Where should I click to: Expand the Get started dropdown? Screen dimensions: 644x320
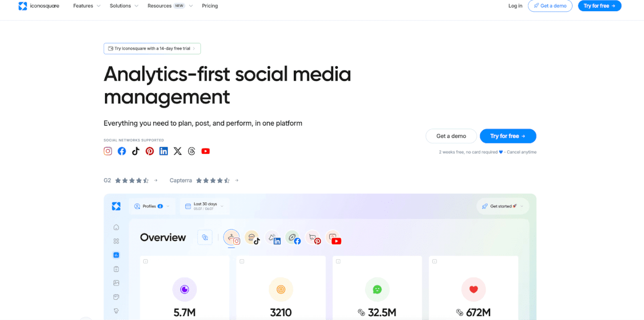(503, 206)
